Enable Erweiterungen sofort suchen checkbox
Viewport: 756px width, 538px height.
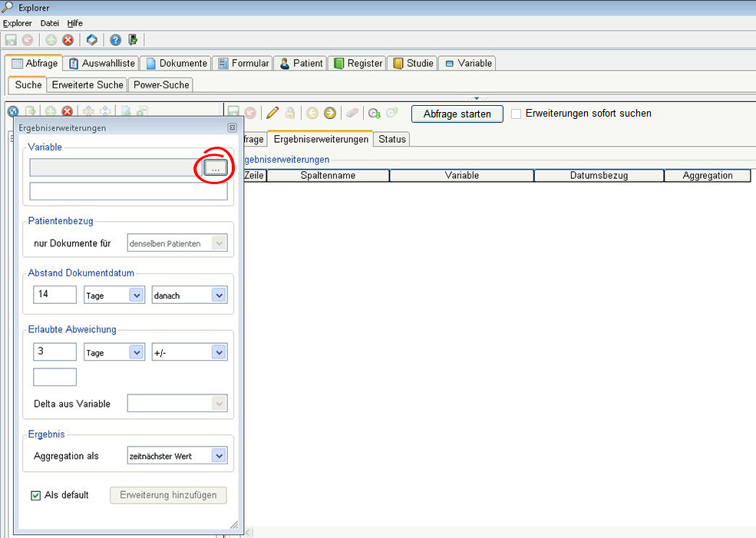[517, 114]
